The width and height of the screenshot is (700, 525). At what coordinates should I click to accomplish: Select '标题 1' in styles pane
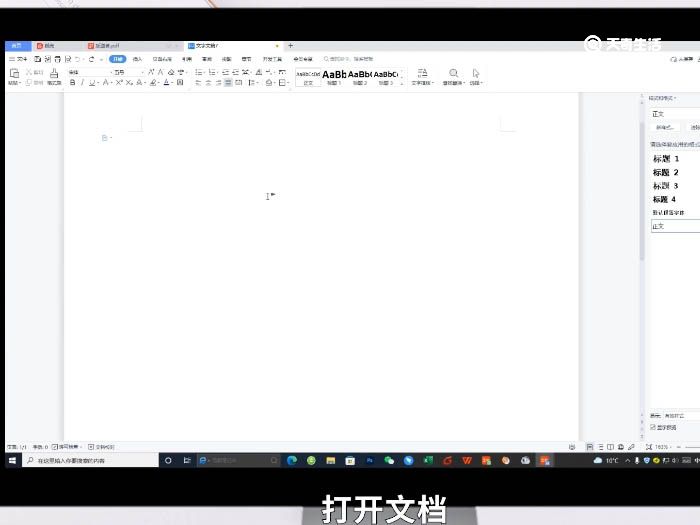(x=666, y=158)
